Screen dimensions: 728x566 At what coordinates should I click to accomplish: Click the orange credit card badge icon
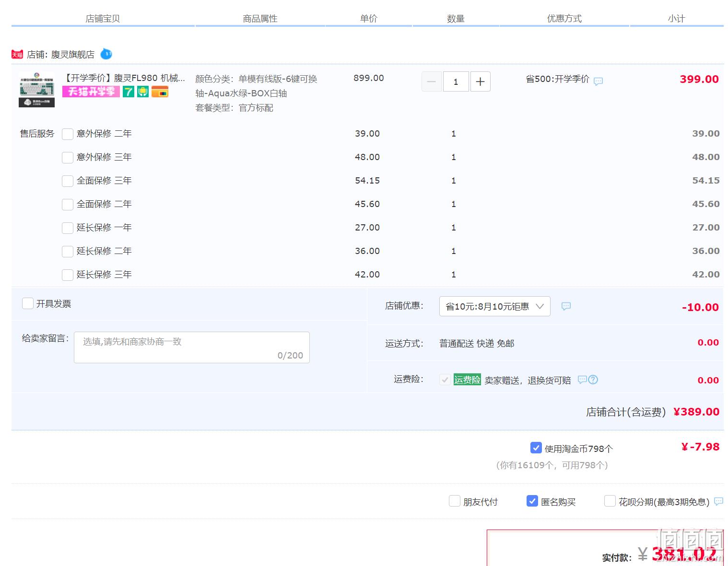point(160,91)
